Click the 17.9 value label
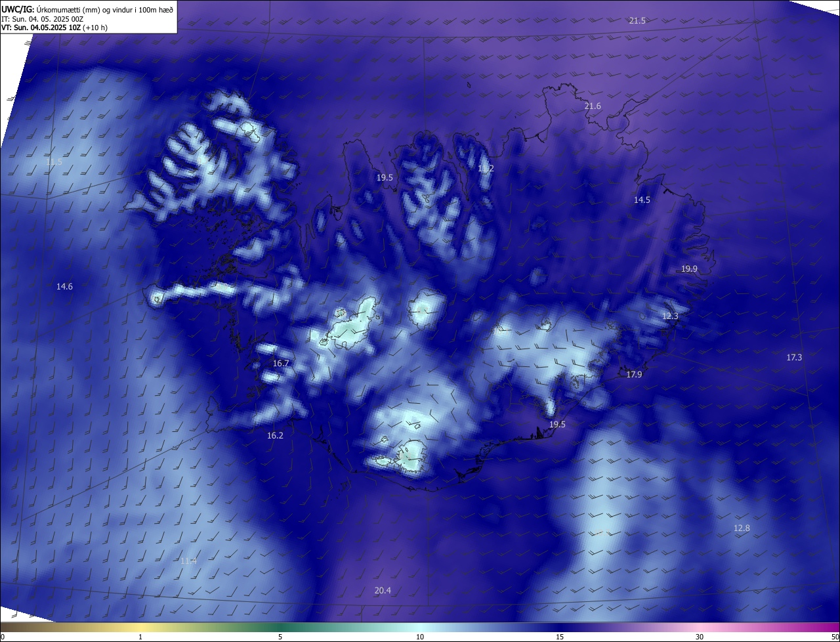 (634, 374)
